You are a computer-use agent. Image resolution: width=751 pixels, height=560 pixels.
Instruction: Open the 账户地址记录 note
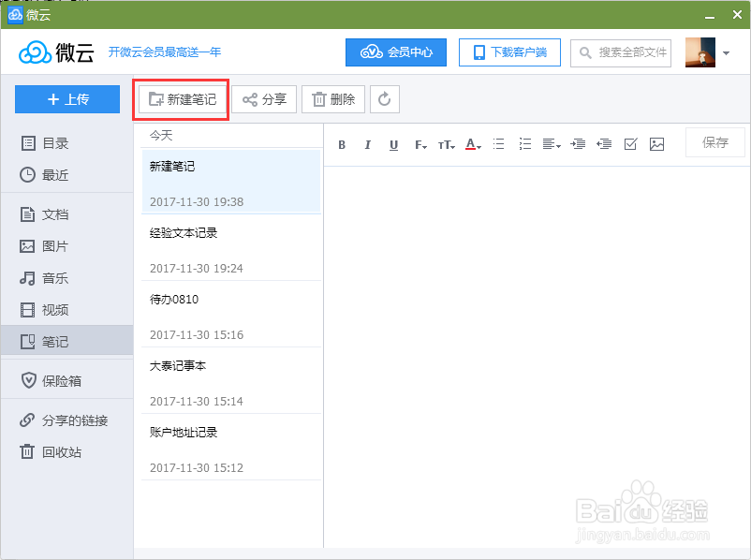click(x=231, y=448)
